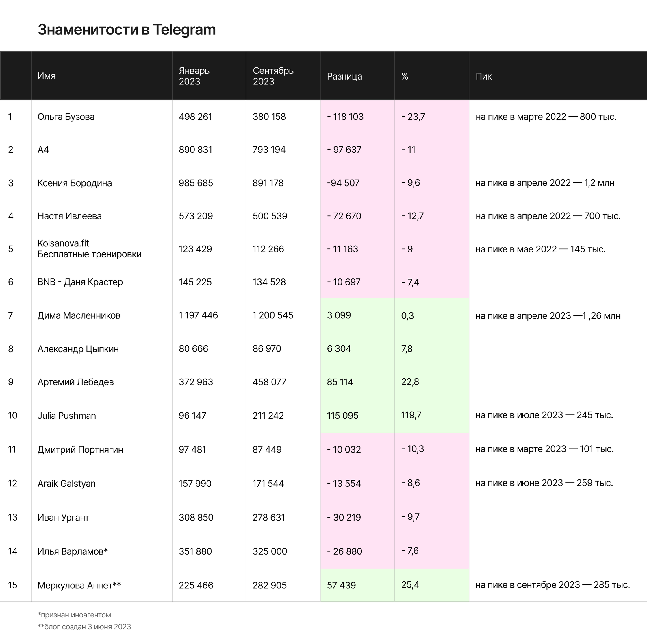Screen dimensions: 647x644
Task: Select the "Разница" column header
Action: [344, 76]
